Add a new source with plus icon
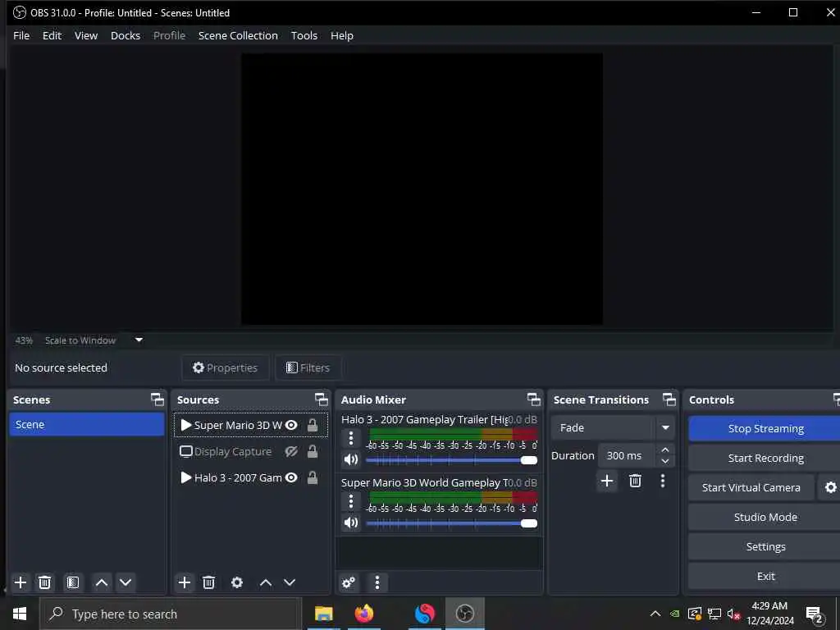The image size is (840, 630). pos(185,582)
